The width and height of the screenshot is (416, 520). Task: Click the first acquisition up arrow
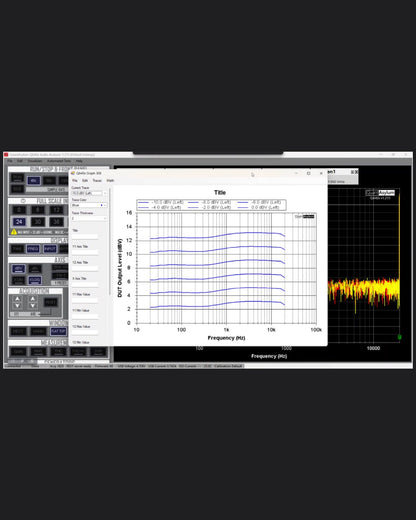pos(17,299)
